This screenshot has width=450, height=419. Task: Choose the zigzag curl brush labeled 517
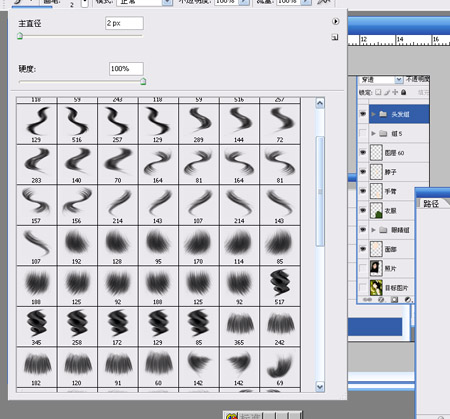280,286
